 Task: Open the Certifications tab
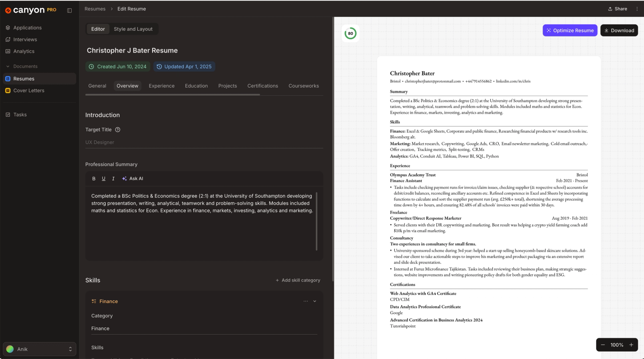coord(263,86)
